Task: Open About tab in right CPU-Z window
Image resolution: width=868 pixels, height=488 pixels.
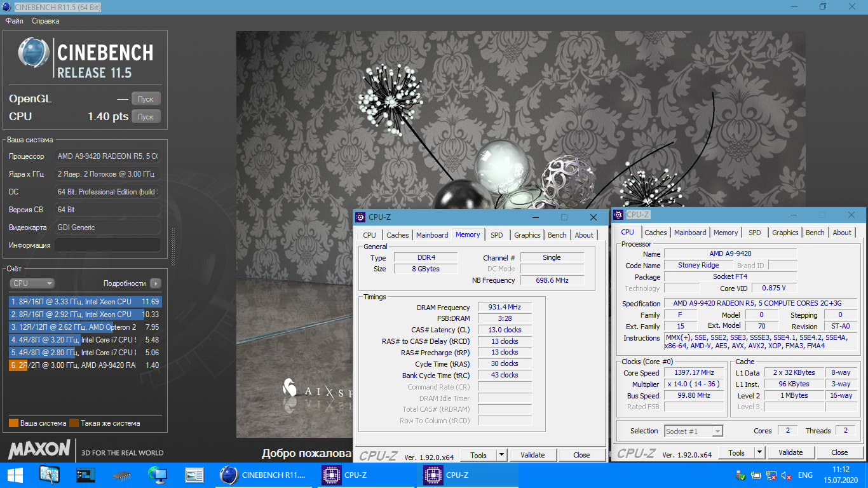Action: [842, 233]
